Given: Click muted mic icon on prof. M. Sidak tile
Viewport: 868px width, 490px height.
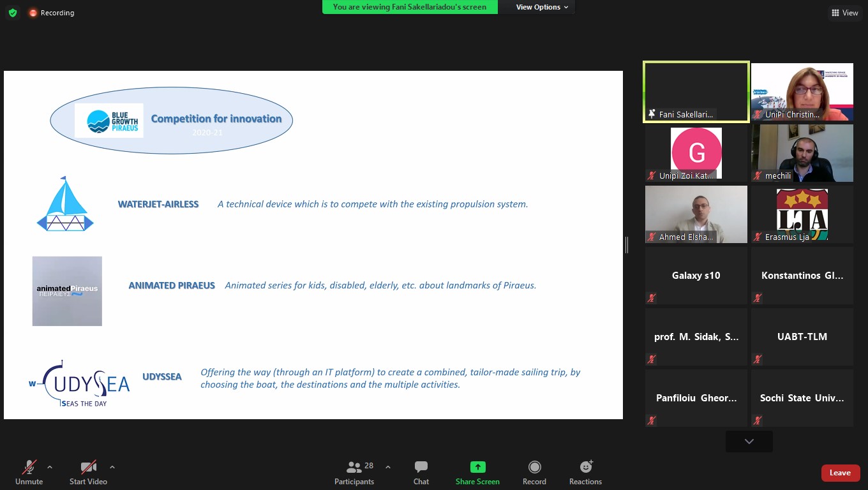Looking at the screenshot, I should (x=652, y=359).
